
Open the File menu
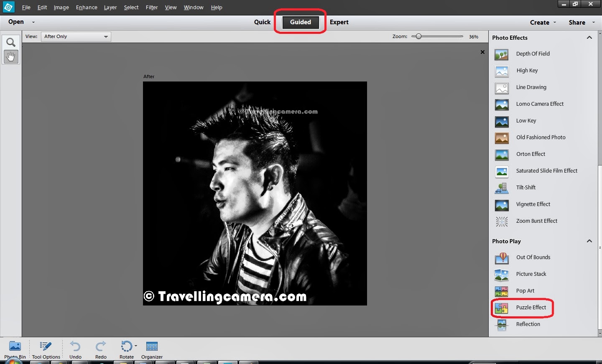(x=26, y=8)
